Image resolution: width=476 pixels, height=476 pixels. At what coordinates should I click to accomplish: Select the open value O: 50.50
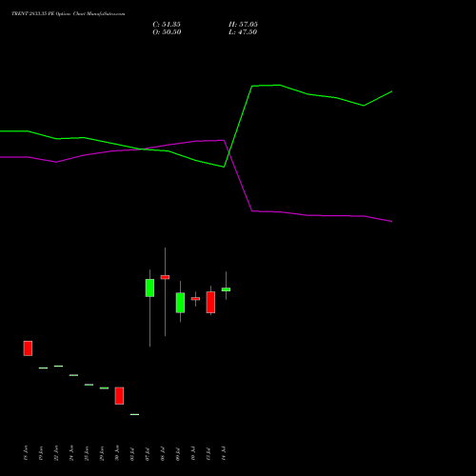click(x=167, y=32)
